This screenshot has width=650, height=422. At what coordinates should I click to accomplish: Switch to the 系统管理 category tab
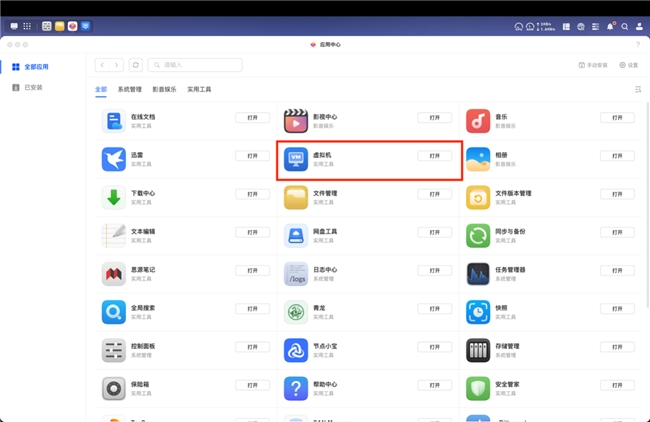pyautogui.click(x=130, y=89)
